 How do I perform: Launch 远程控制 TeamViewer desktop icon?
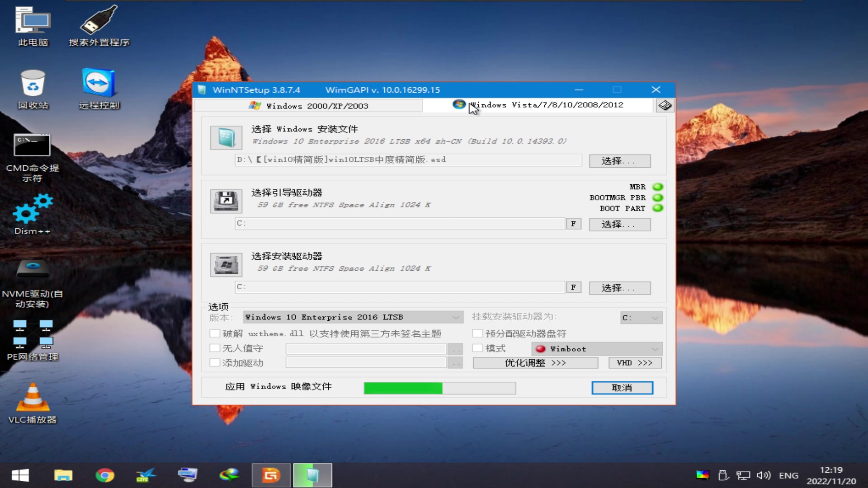point(99,89)
